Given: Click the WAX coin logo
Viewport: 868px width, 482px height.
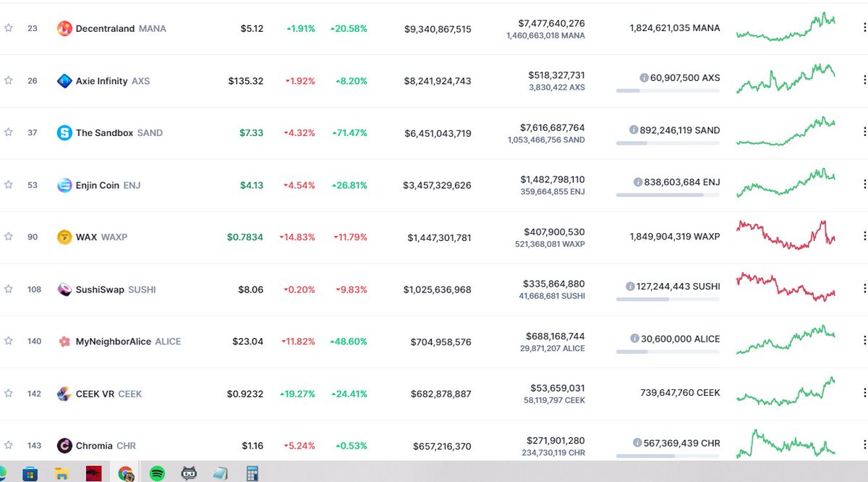Looking at the screenshot, I should point(64,237).
